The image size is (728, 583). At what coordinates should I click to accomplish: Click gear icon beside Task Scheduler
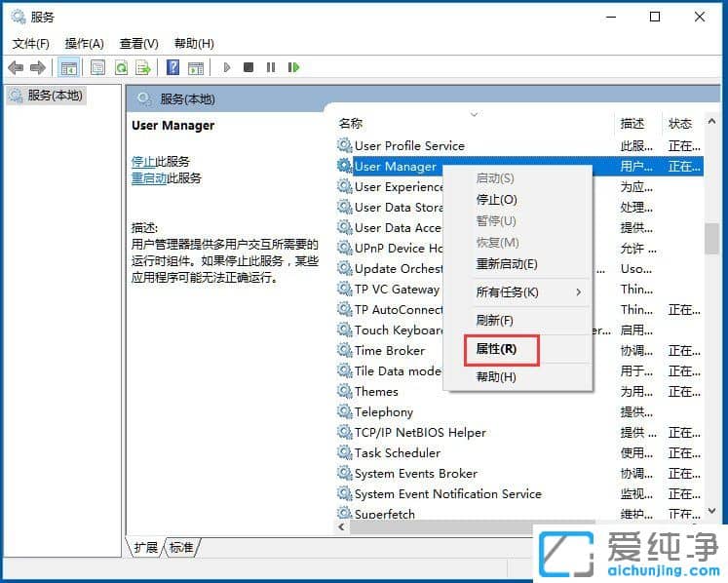click(x=344, y=452)
